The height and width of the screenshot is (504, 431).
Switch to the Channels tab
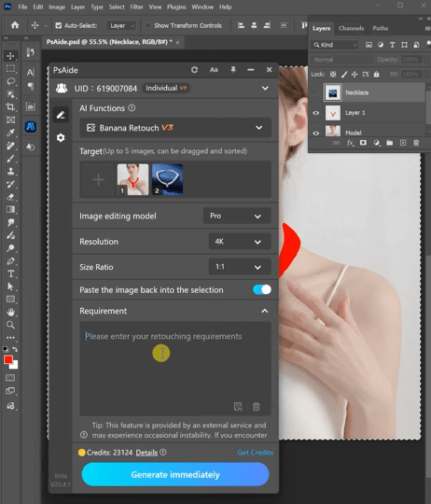click(351, 28)
